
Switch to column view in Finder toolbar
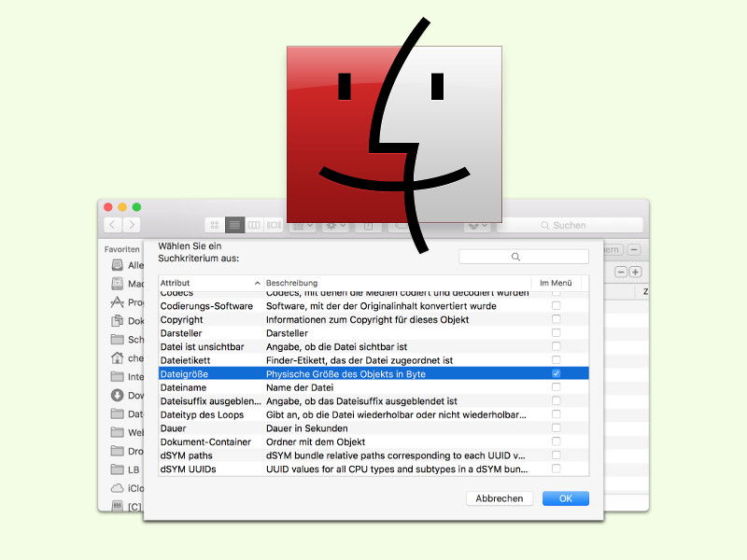click(x=254, y=225)
